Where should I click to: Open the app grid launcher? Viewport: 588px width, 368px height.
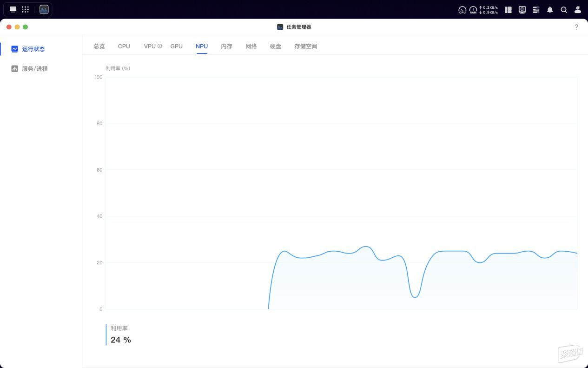pyautogui.click(x=26, y=9)
